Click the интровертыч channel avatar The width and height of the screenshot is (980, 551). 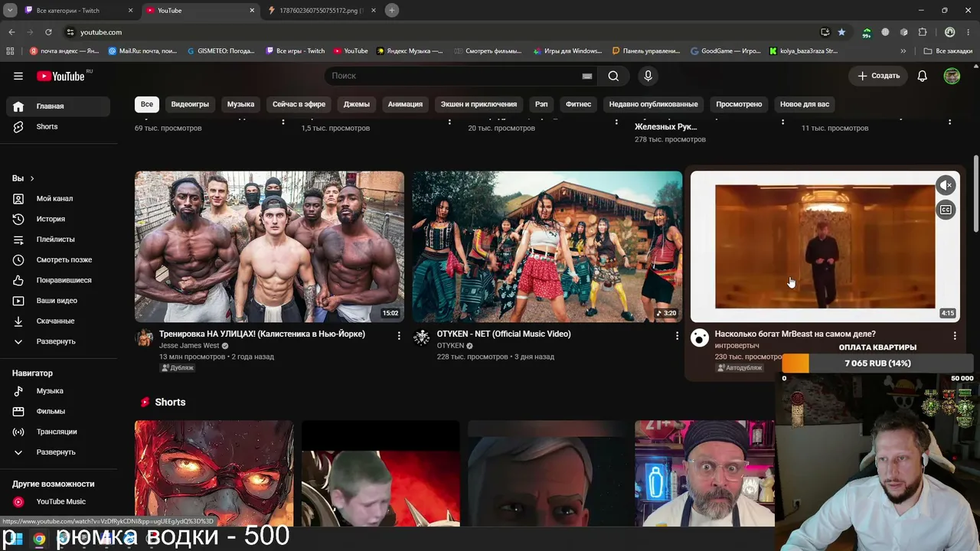(x=700, y=337)
